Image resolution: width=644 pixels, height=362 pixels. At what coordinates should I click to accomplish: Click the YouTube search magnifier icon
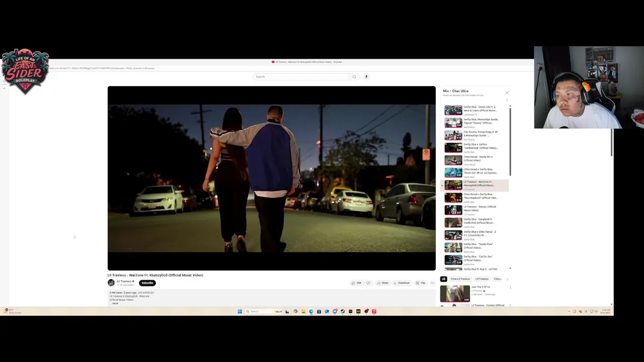coord(354,77)
